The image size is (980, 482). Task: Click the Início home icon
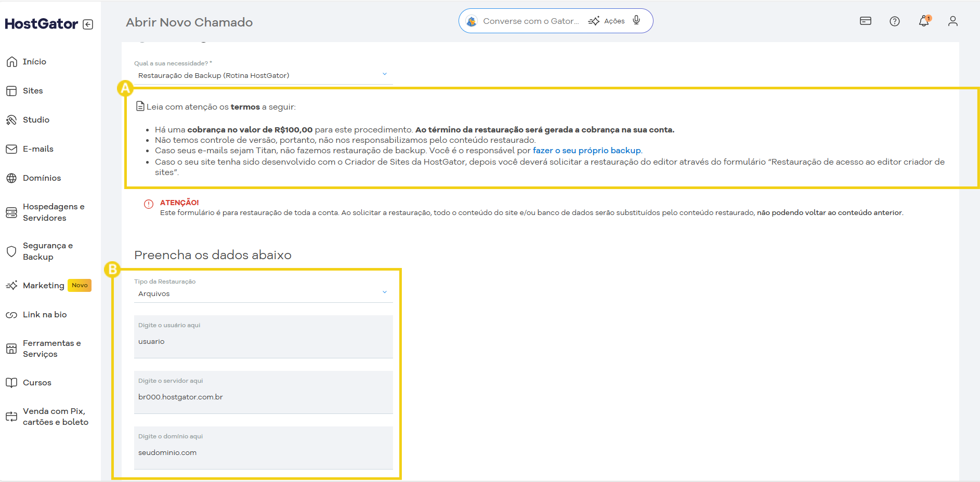click(x=11, y=62)
